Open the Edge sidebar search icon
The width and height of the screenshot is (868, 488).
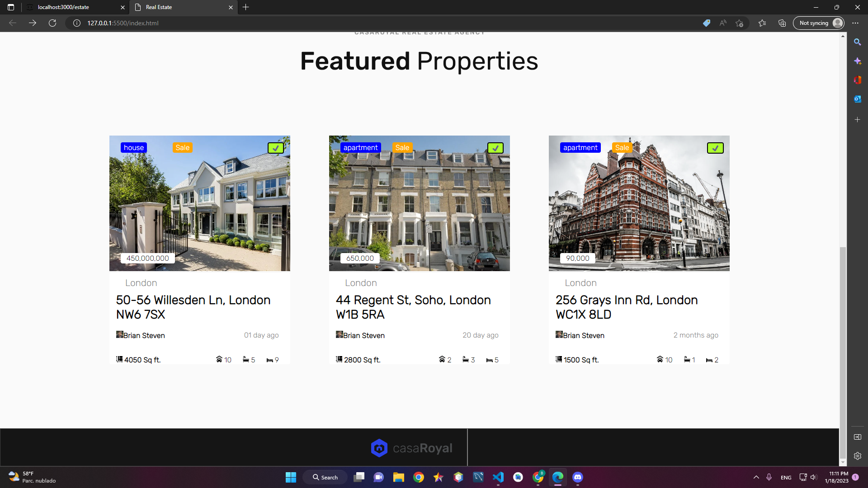pos(857,42)
